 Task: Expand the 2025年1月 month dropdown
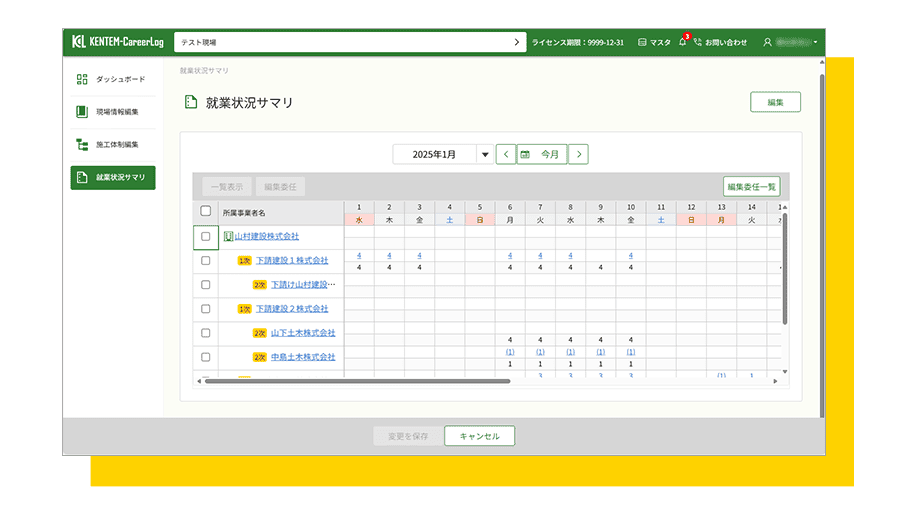click(x=485, y=155)
